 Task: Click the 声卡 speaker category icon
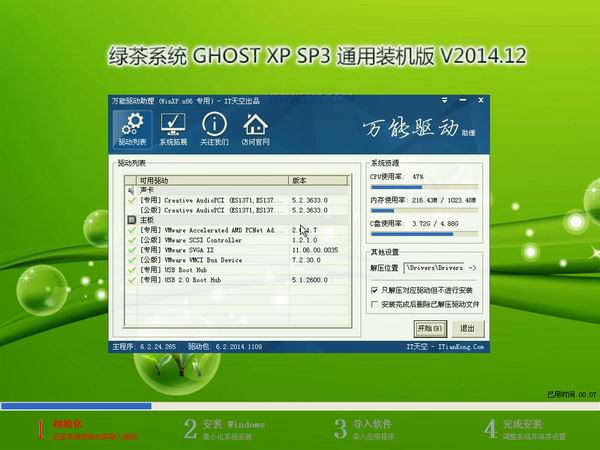click(x=131, y=190)
